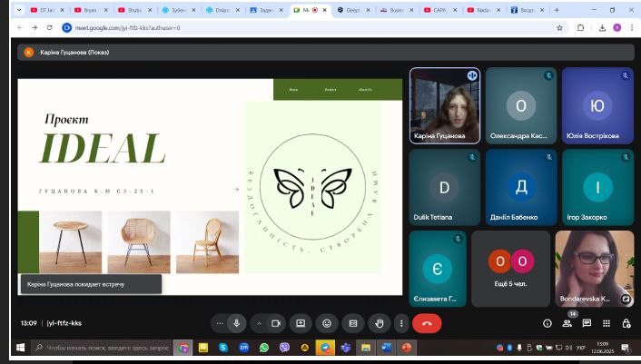The image size is (641, 364).
Task: Open a new browser tab
Action: pyautogui.click(x=557, y=10)
